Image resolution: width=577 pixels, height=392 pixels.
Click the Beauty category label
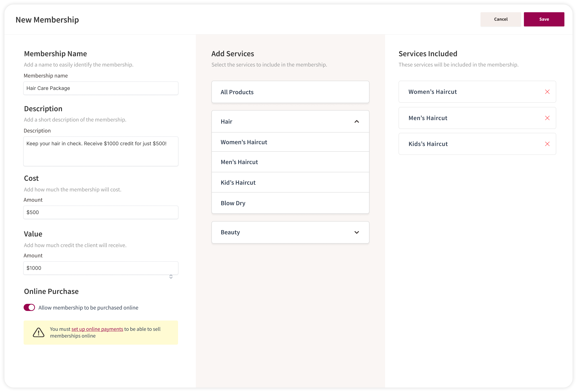click(x=230, y=233)
